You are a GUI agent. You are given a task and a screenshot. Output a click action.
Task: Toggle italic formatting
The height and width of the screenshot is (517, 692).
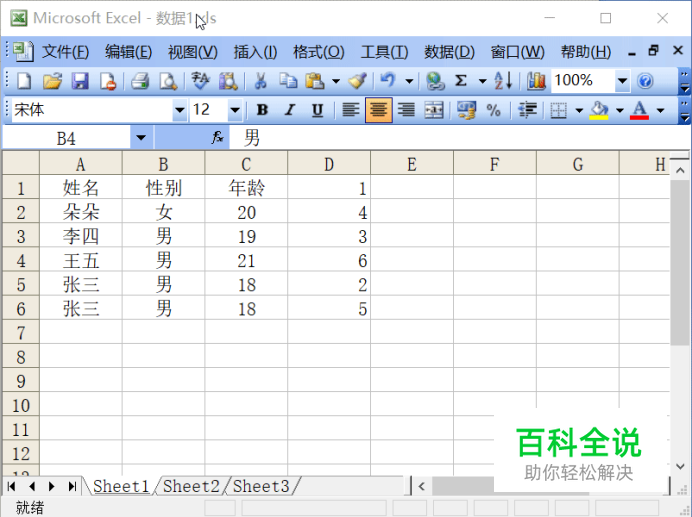point(290,109)
